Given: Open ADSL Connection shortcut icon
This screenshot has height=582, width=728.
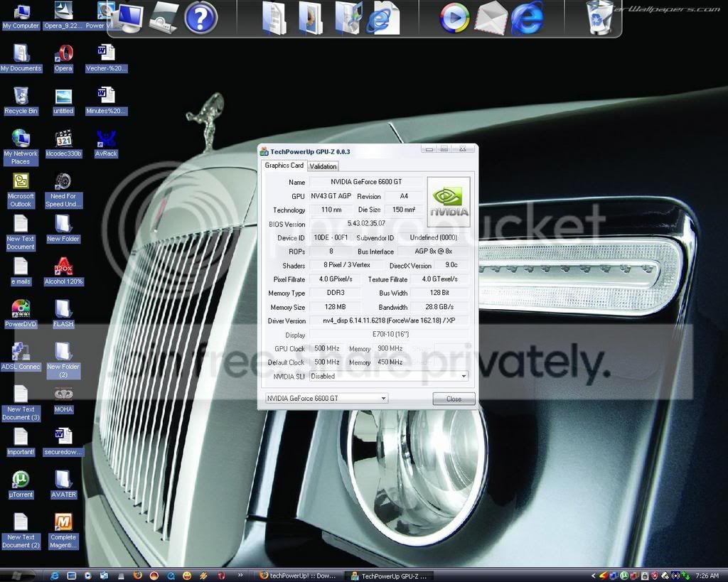Looking at the screenshot, I should (x=21, y=357).
